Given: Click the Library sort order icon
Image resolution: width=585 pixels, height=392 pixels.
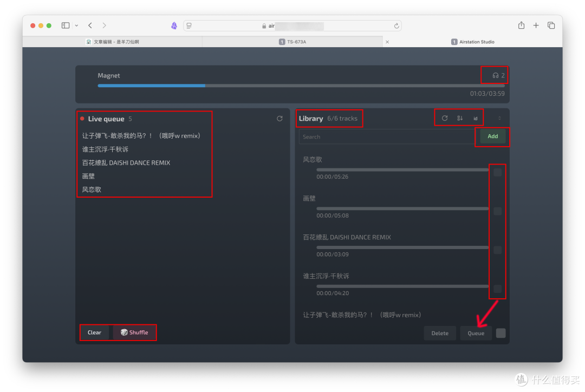Looking at the screenshot, I should [460, 118].
